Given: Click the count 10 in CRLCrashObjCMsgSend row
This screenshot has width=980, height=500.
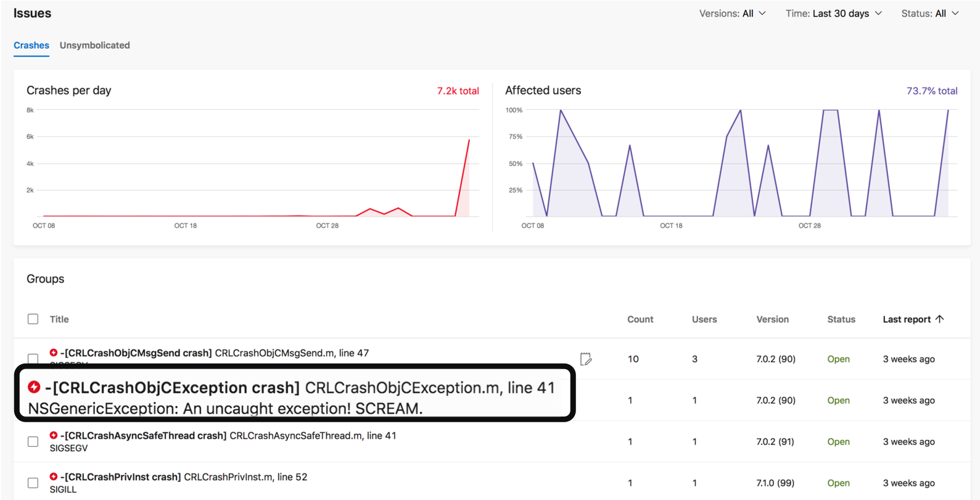Looking at the screenshot, I should click(633, 359).
